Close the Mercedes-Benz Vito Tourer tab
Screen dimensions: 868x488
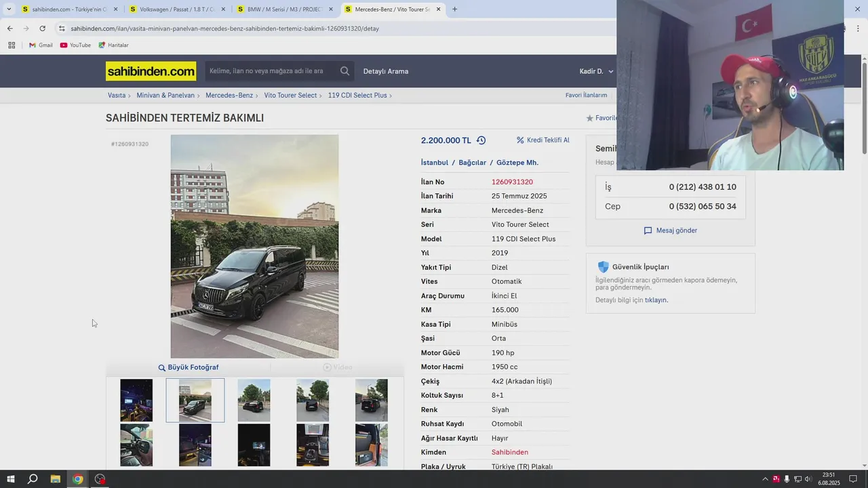click(438, 9)
